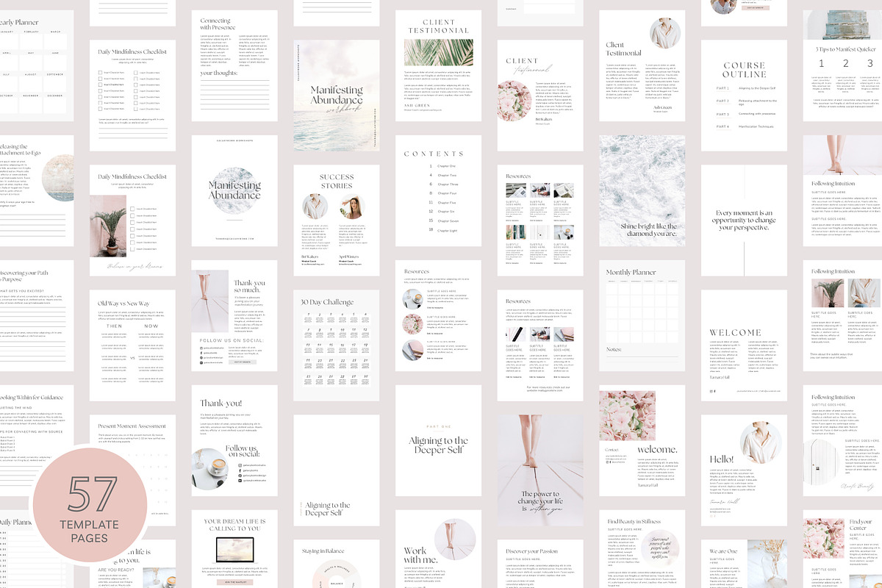
Task: Click Part 4 Manifestation Techniques in Course Outline
Action: pyautogui.click(x=744, y=126)
